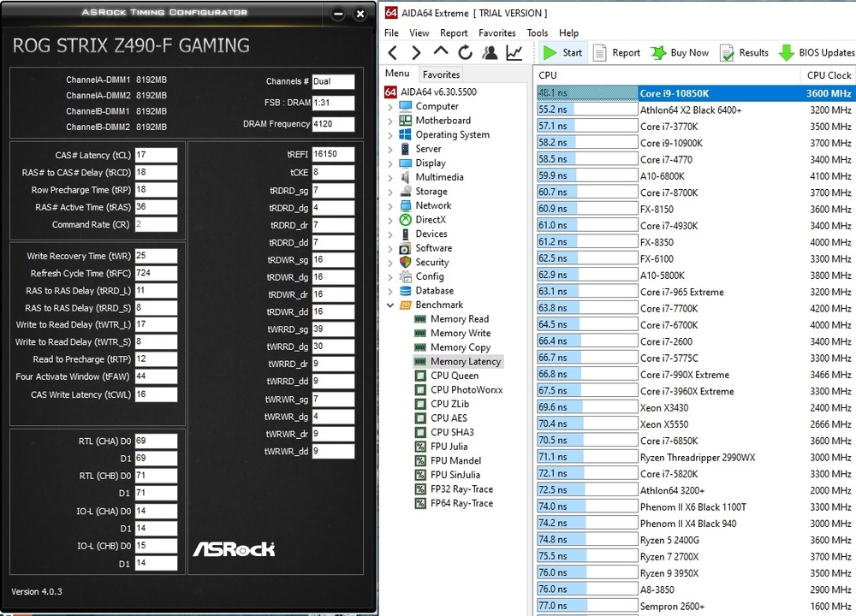The image size is (856, 616).
Task: Open the user icon in AIDA64 toolbar
Action: point(490,52)
